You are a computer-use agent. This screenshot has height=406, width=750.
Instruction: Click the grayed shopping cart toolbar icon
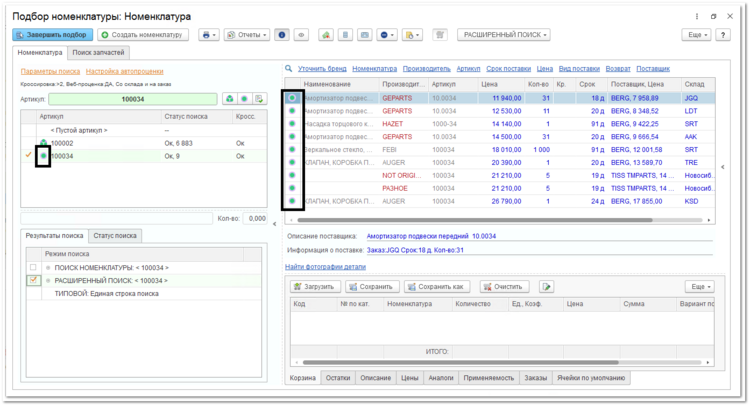click(440, 35)
